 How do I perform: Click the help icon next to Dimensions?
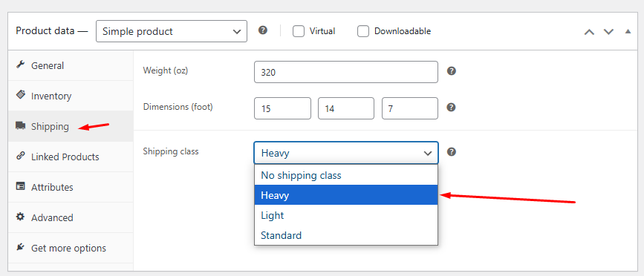452,108
